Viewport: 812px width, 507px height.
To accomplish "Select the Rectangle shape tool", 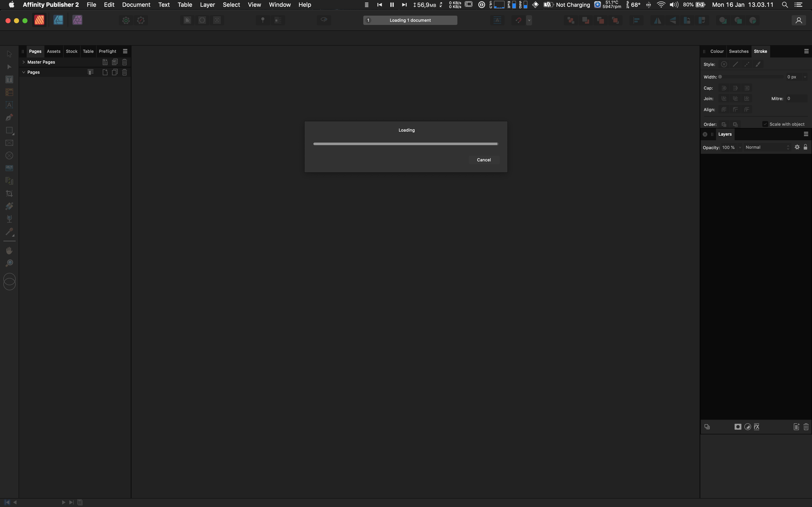I will pos(9,130).
